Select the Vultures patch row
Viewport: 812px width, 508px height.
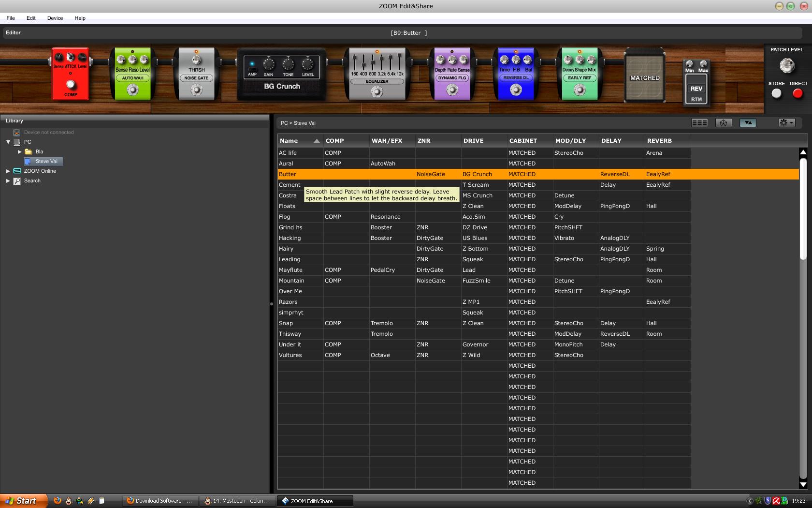(x=484, y=355)
